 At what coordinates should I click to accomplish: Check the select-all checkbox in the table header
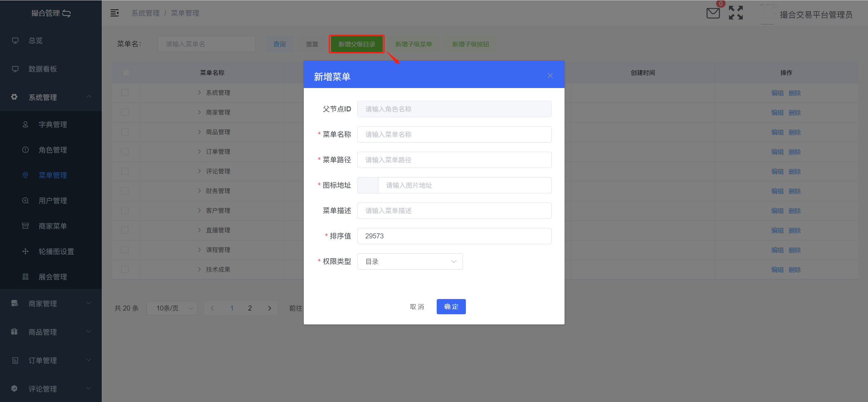click(126, 73)
